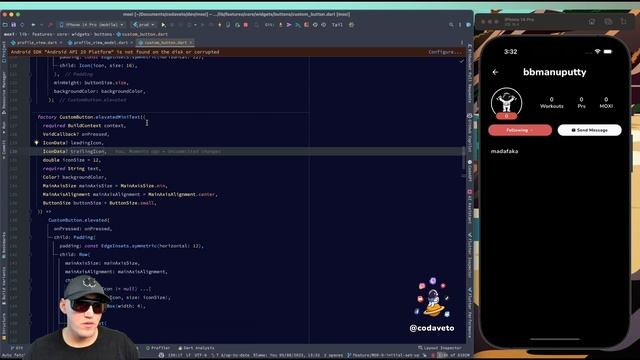This screenshot has height=360, width=640.
Task: Tap the Prs count in simulator
Action: click(581, 102)
